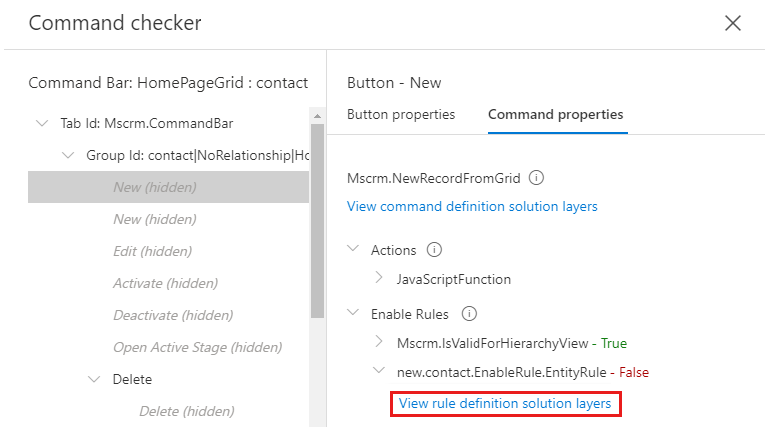
Task: Collapse the Group Id contact node
Action: pyautogui.click(x=68, y=155)
